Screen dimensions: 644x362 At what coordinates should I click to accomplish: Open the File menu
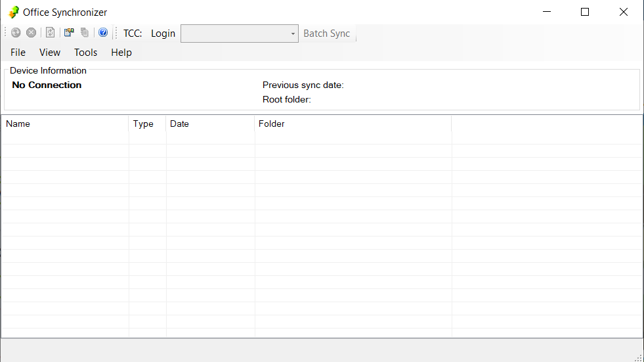pos(18,53)
